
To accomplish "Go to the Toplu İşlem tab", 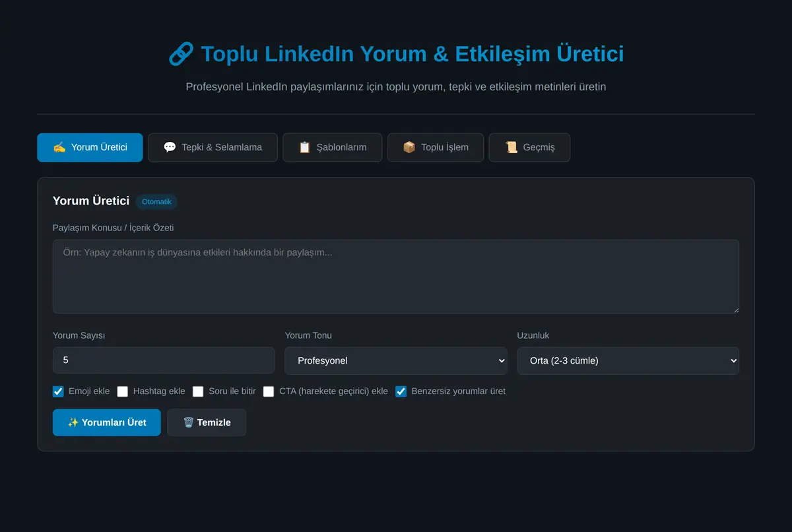I will click(x=436, y=147).
